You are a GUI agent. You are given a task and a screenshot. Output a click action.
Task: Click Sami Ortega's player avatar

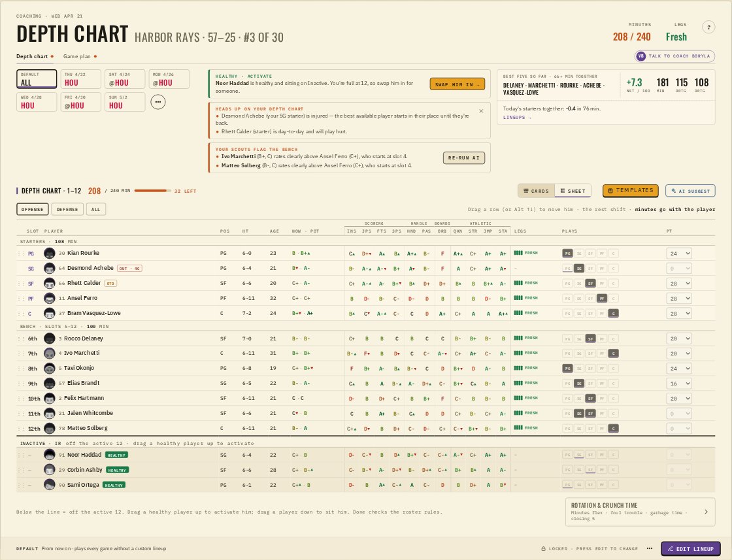click(x=50, y=484)
